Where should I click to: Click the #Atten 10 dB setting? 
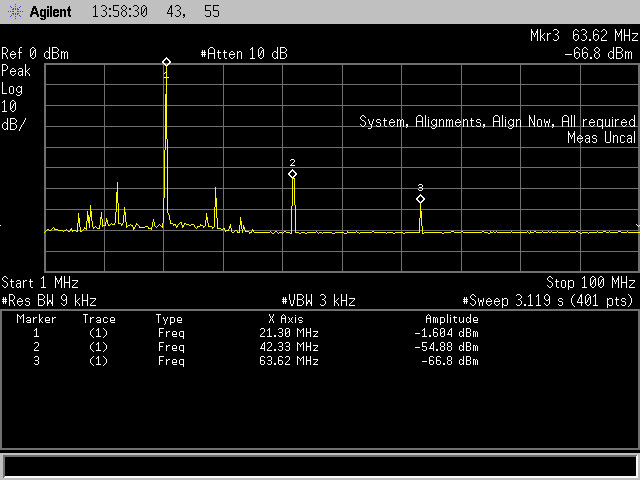(x=244, y=54)
